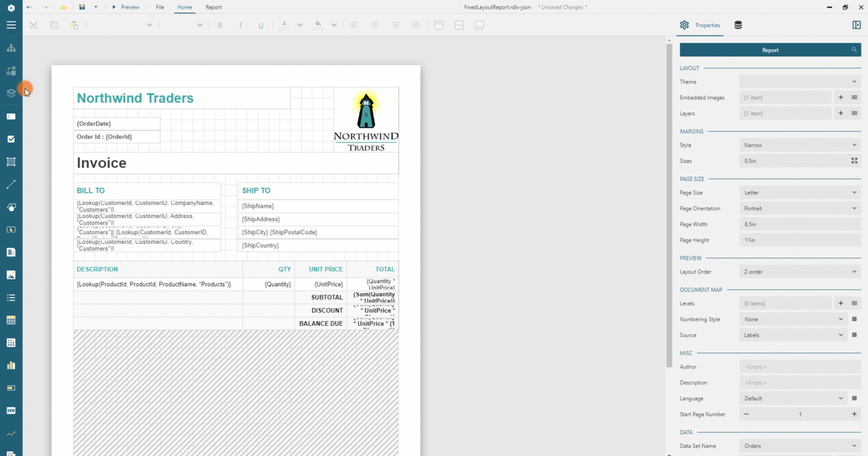
Task: Select the Checkbox report item tool
Action: coord(11,139)
